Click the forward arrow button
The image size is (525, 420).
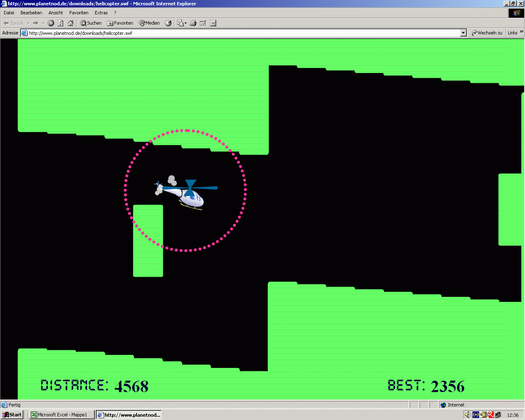tap(36, 23)
